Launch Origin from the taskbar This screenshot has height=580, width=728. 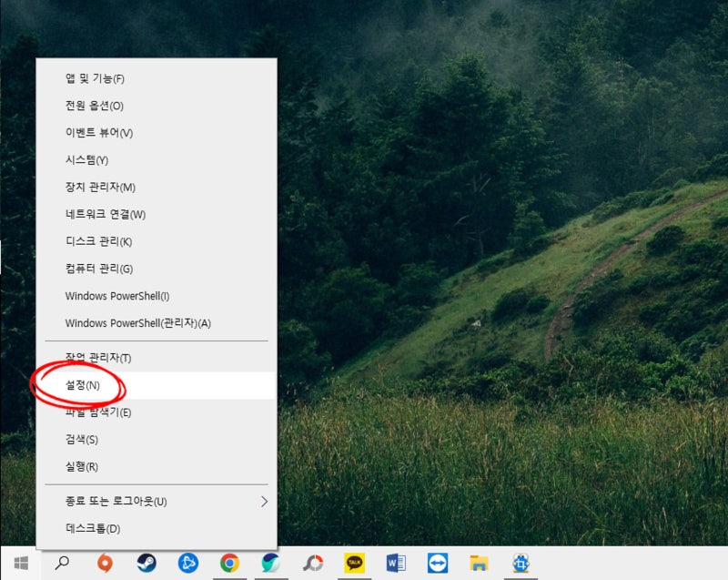tap(103, 565)
